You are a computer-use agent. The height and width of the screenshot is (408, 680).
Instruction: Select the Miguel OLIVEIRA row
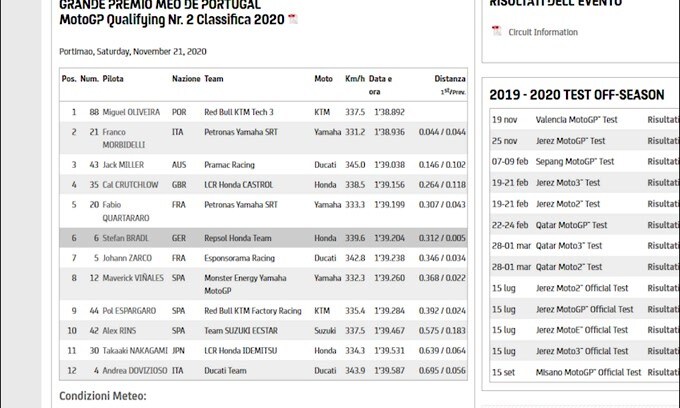(x=263, y=112)
